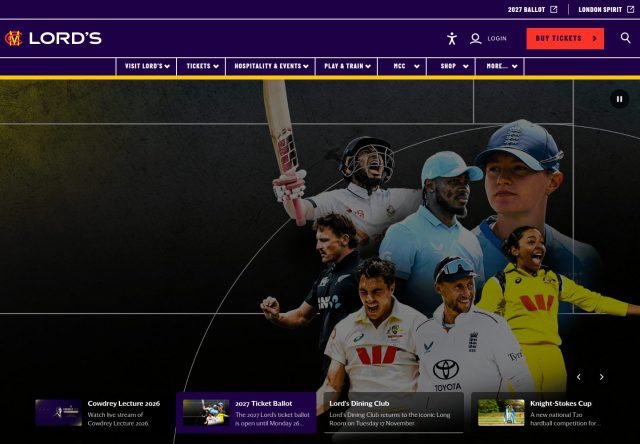Viewport: 640px width, 444px height.
Task: Click the user account login icon
Action: click(476, 39)
